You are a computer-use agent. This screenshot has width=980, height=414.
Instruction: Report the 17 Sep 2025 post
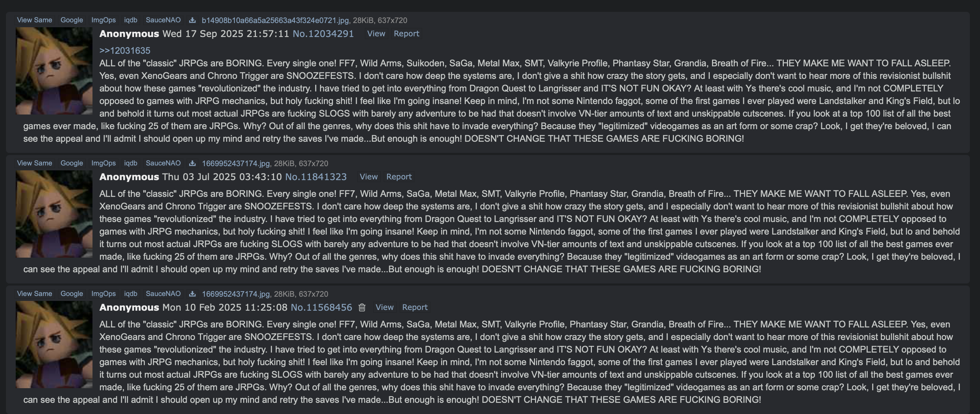(x=406, y=34)
